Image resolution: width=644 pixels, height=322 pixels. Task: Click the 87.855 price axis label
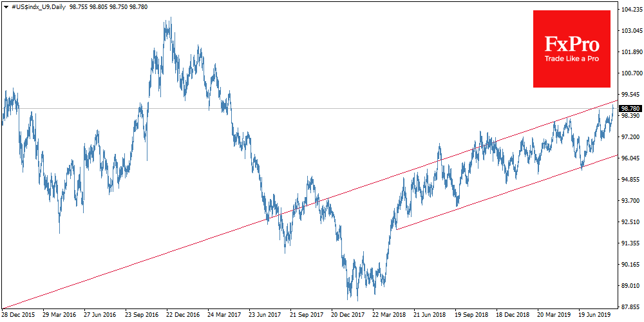(x=630, y=307)
